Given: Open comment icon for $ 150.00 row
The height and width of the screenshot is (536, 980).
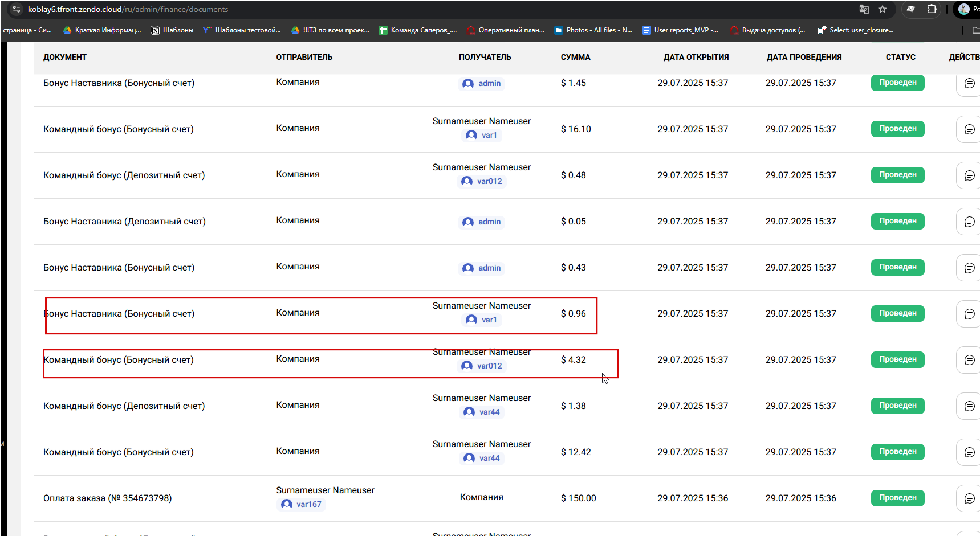Looking at the screenshot, I should point(969,498).
